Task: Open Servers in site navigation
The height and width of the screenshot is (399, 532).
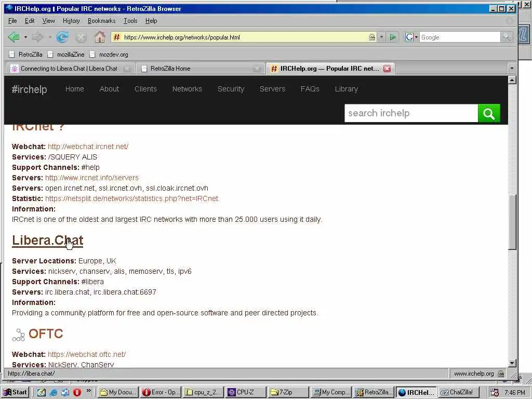Action: [272, 89]
